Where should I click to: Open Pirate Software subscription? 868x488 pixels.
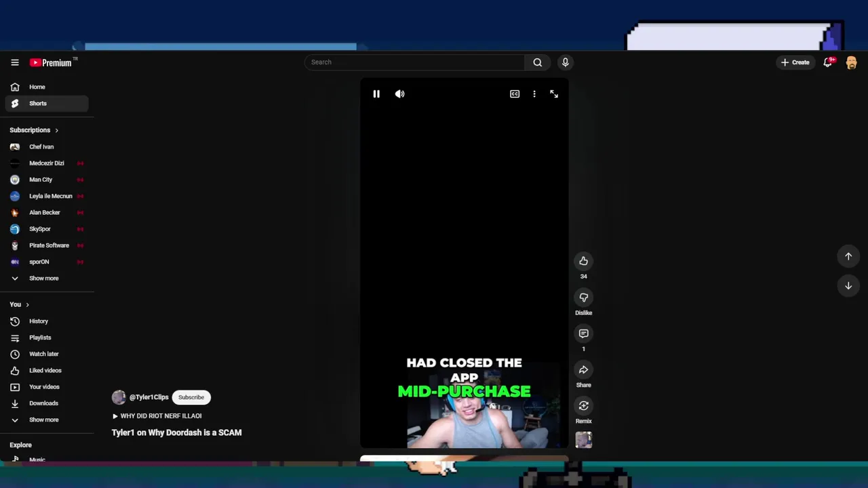[47, 245]
